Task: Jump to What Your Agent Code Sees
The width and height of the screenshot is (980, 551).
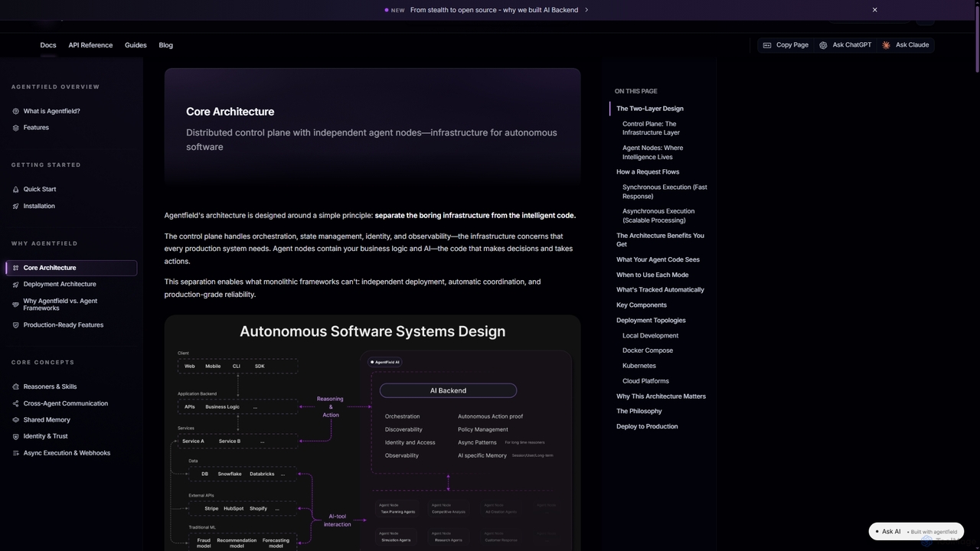Action: [658, 259]
